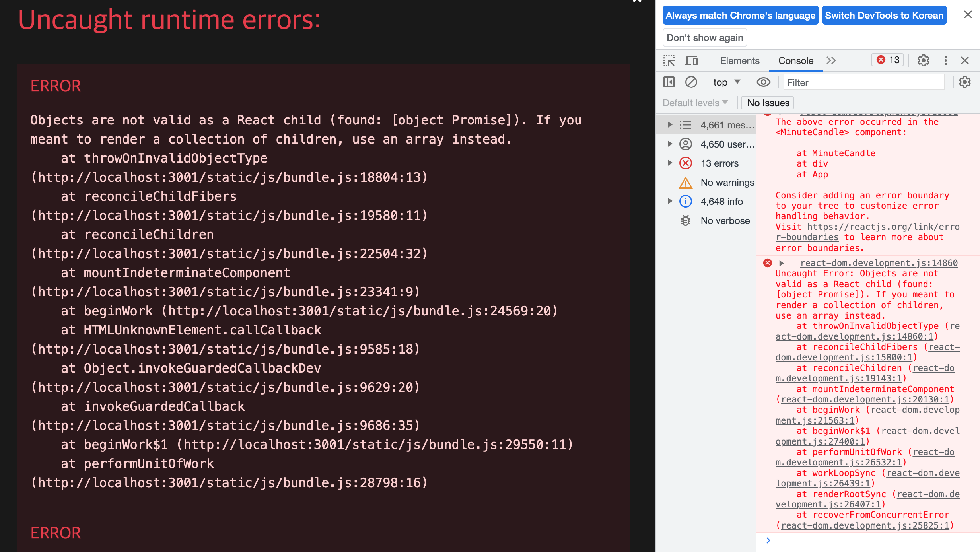The width and height of the screenshot is (980, 552).
Task: Activate the inspect element picker icon
Action: [x=669, y=60]
